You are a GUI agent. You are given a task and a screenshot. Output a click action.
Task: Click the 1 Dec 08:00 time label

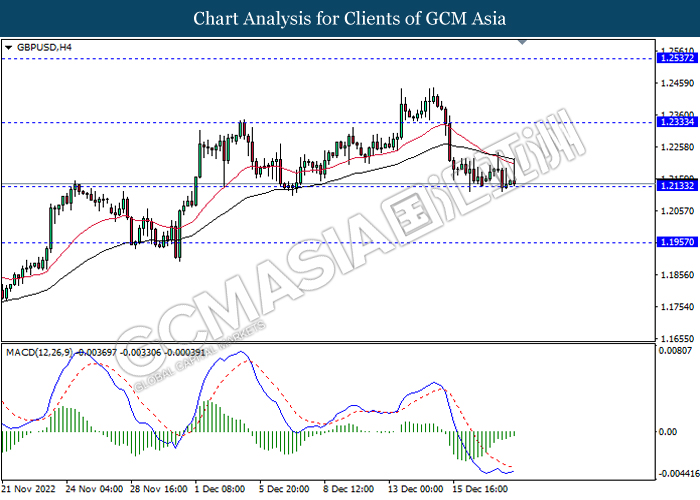click(x=220, y=489)
